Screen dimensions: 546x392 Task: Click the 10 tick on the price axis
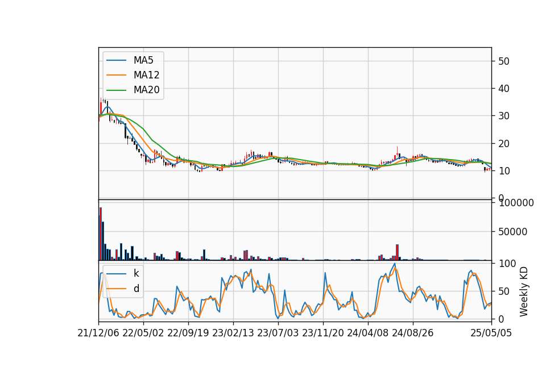click(503, 171)
